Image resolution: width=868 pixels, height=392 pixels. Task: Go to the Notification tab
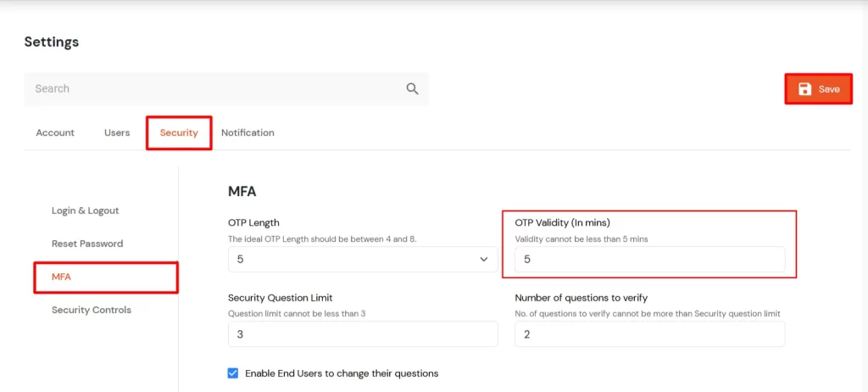(248, 132)
